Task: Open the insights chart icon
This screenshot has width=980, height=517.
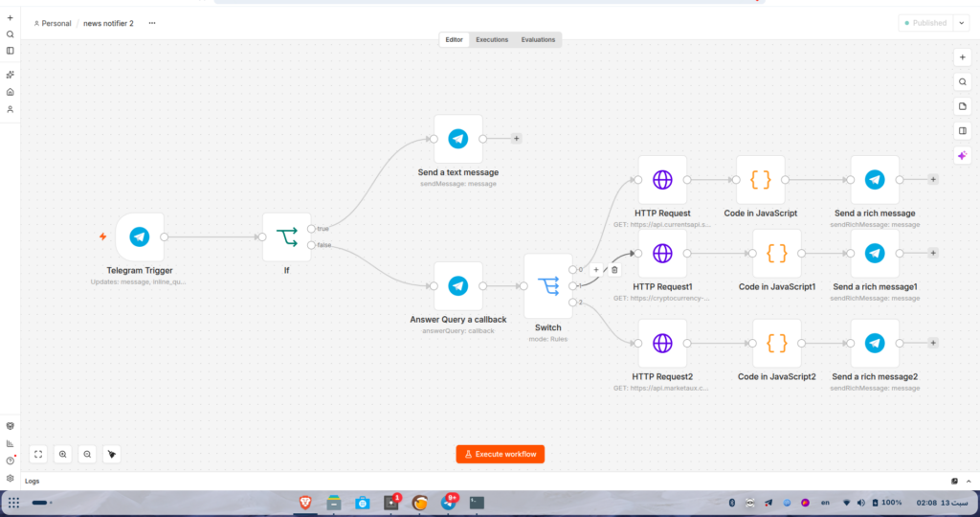Action: click(x=10, y=443)
